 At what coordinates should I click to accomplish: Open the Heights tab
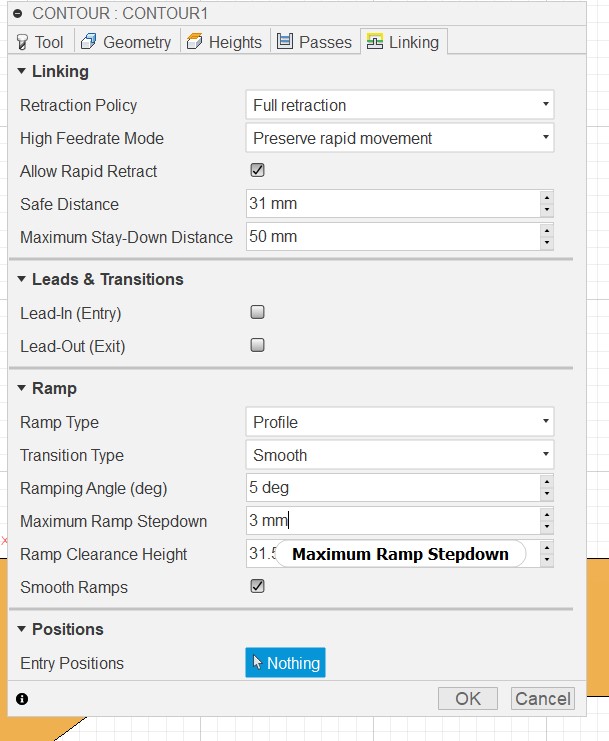coord(224,42)
